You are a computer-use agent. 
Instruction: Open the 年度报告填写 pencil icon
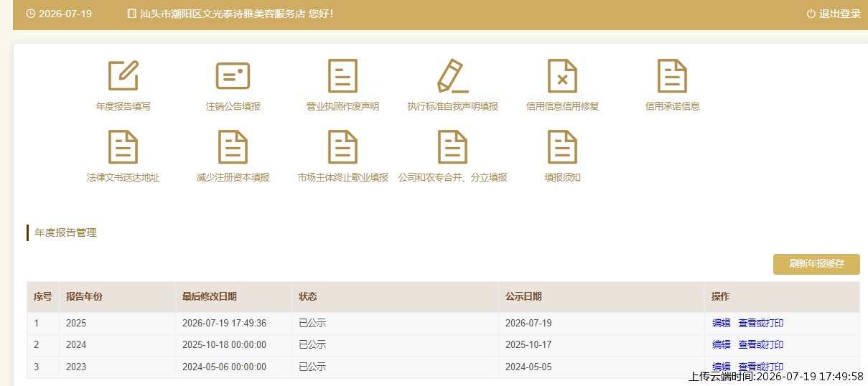[123, 76]
